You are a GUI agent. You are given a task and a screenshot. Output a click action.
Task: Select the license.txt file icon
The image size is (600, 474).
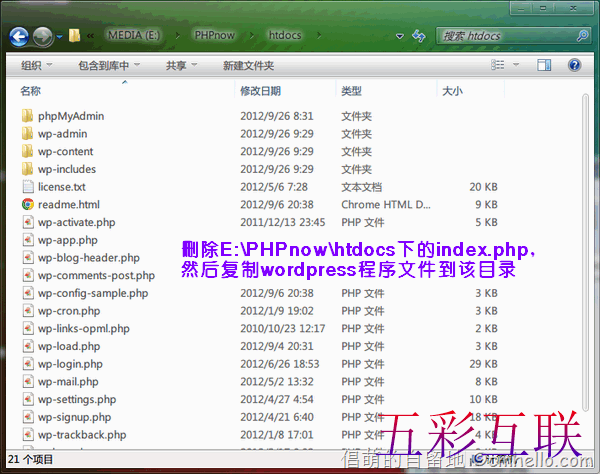[x=28, y=187]
